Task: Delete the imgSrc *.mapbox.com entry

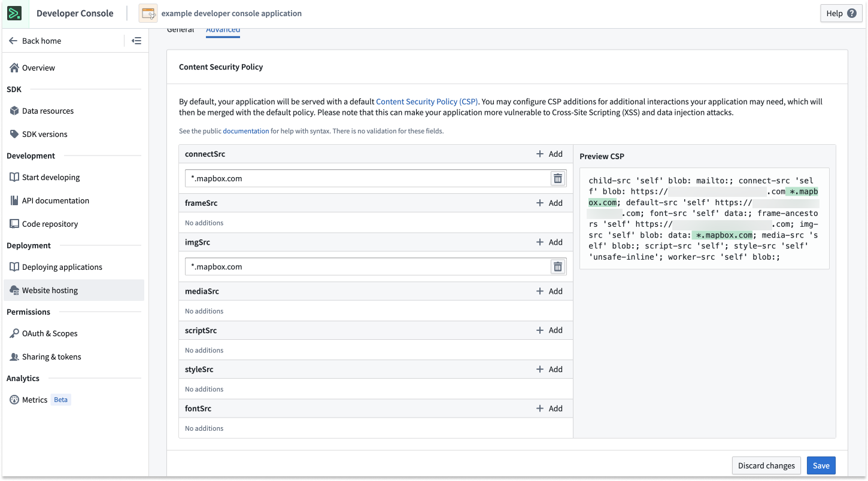Action: 558,267
